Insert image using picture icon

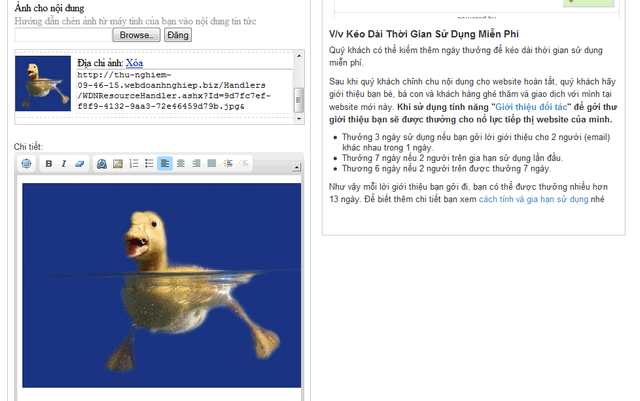coord(118,164)
